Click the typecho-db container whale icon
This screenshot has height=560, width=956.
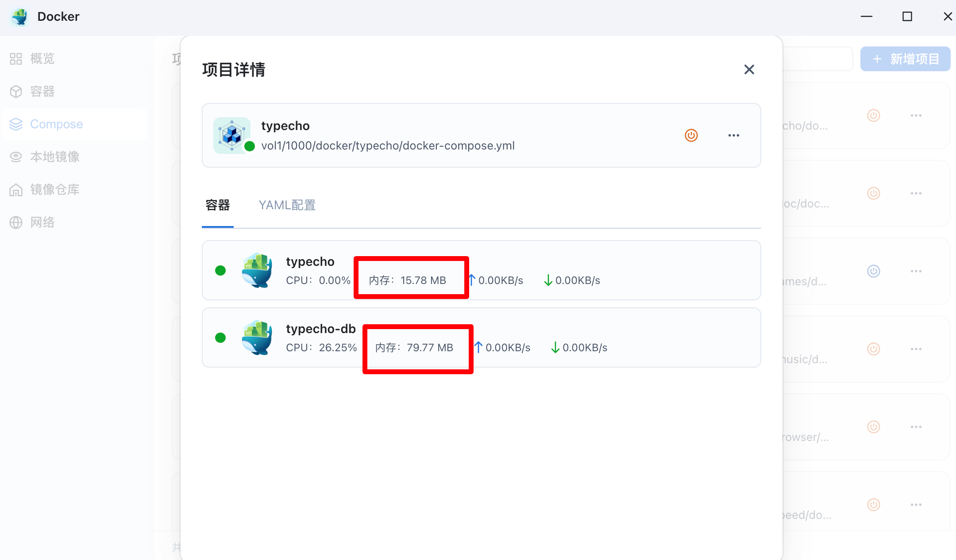(x=257, y=338)
